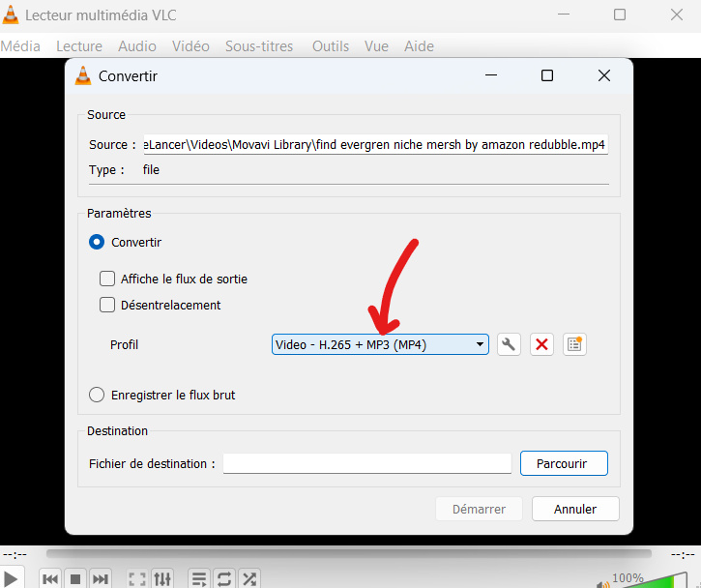
Task: Enable Affiche le flux de sortie
Action: (x=107, y=279)
